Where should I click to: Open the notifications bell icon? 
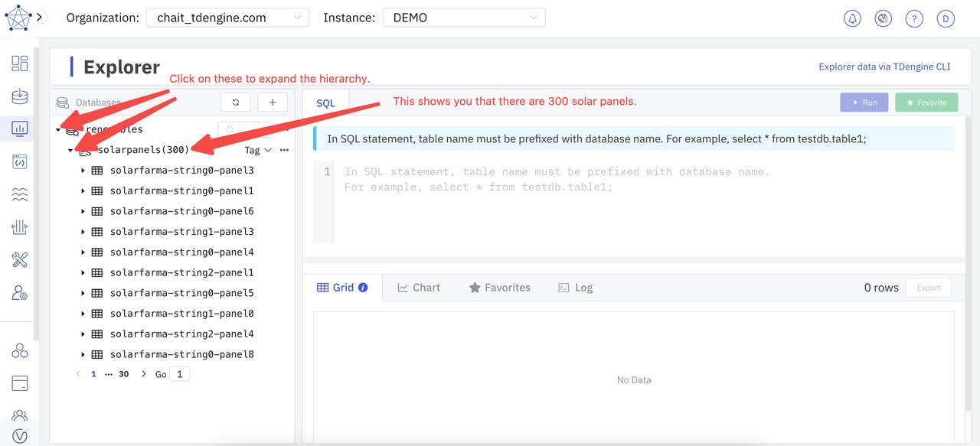coord(852,18)
